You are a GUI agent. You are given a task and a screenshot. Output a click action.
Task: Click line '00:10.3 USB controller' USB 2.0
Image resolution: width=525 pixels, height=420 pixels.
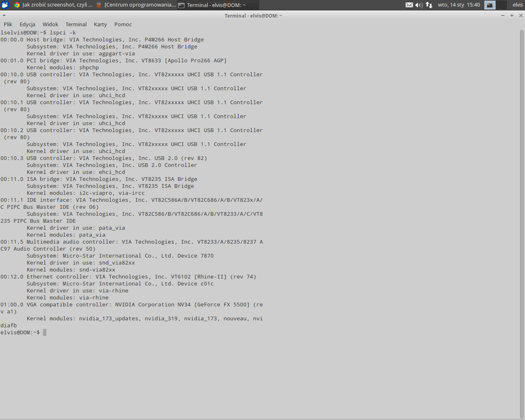104,158
